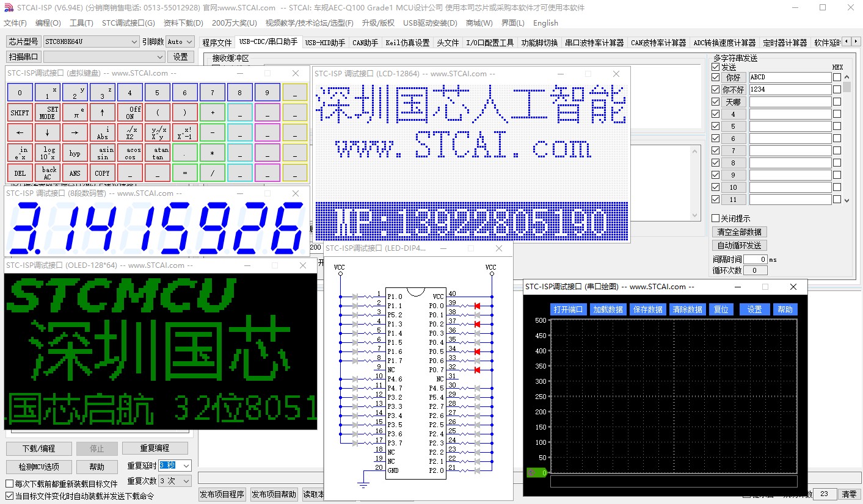Uncheck the checkbox beside the 你不好 button

[x=715, y=90]
